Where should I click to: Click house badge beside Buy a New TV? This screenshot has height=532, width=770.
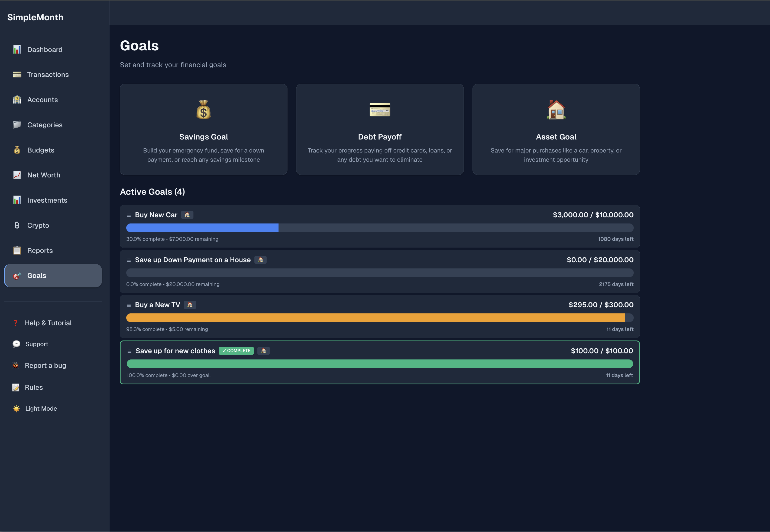click(x=190, y=305)
